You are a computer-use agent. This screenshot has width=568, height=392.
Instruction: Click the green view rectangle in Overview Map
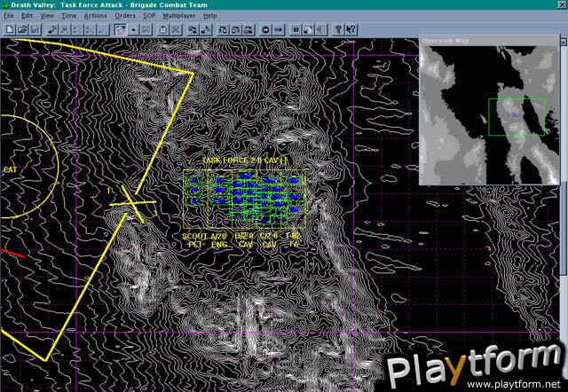517,117
